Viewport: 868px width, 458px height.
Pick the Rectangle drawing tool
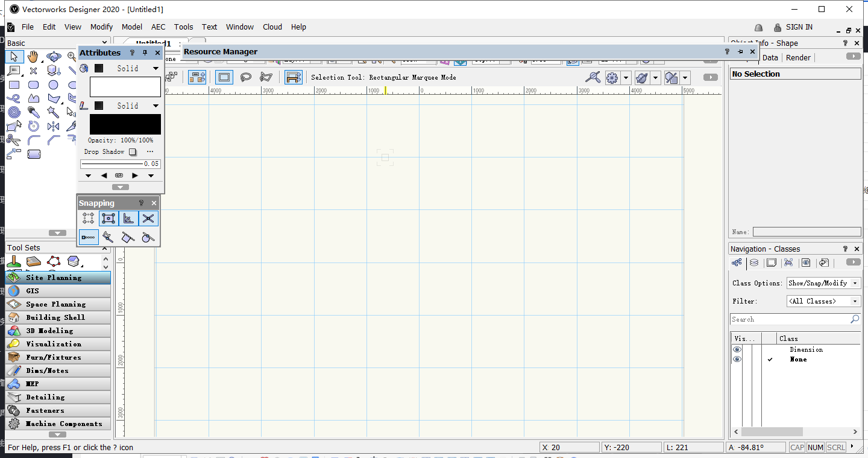(14, 84)
